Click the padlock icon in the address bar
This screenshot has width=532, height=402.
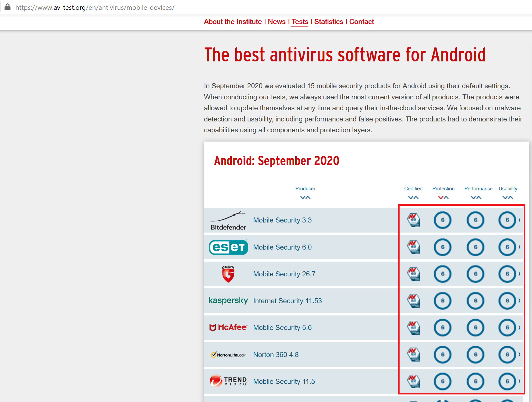click(8, 7)
